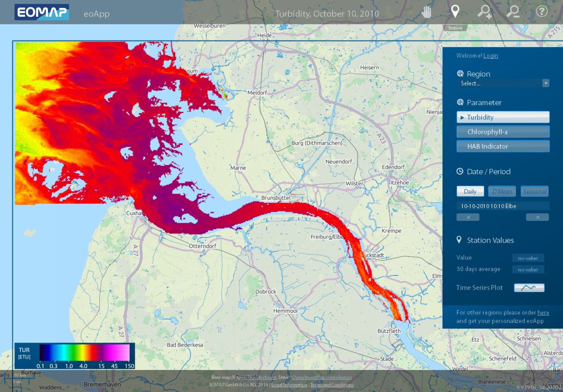This screenshot has height=392, width=563.
Task: Click the Login link
Action: (x=491, y=55)
